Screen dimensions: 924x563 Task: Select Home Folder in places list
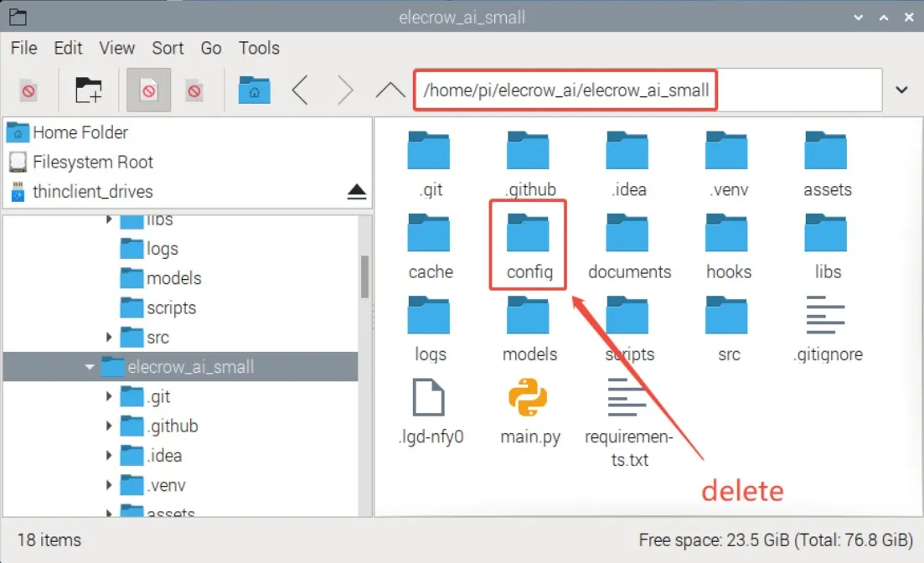[80, 132]
